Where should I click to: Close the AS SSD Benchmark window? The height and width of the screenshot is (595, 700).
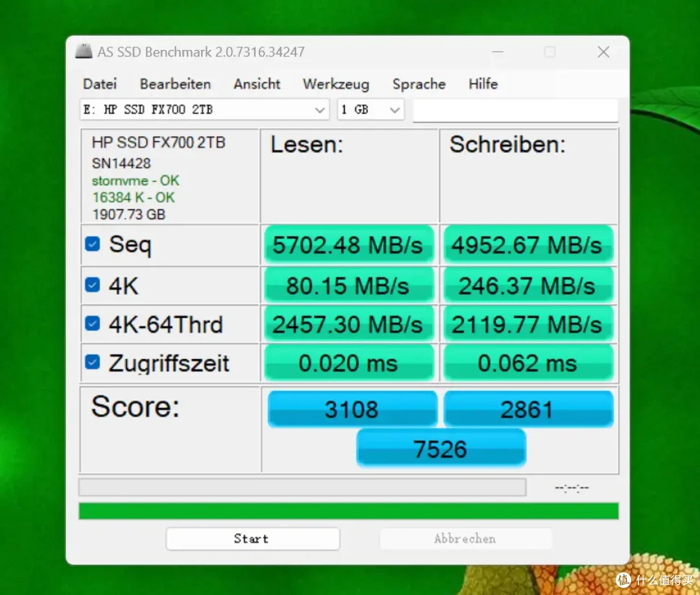click(x=603, y=52)
